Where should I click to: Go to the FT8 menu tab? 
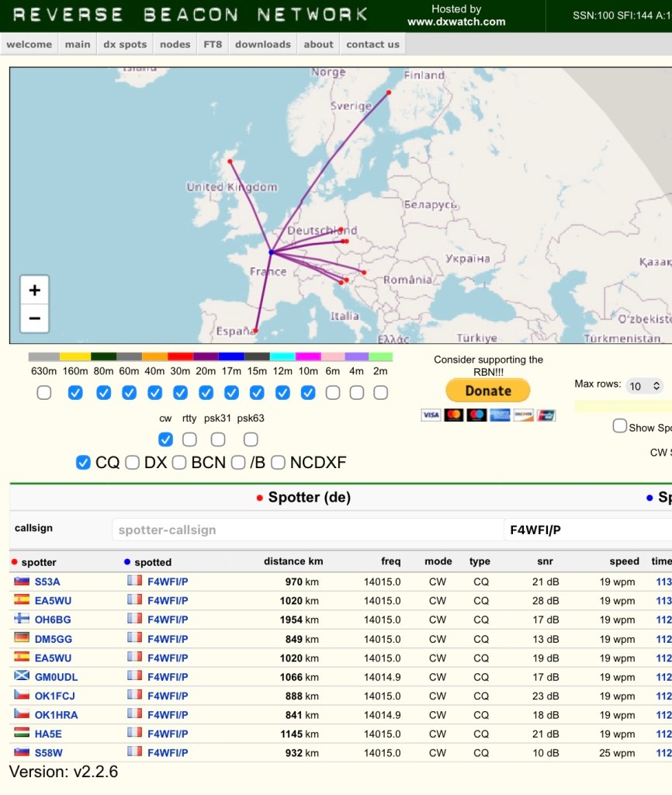212,44
